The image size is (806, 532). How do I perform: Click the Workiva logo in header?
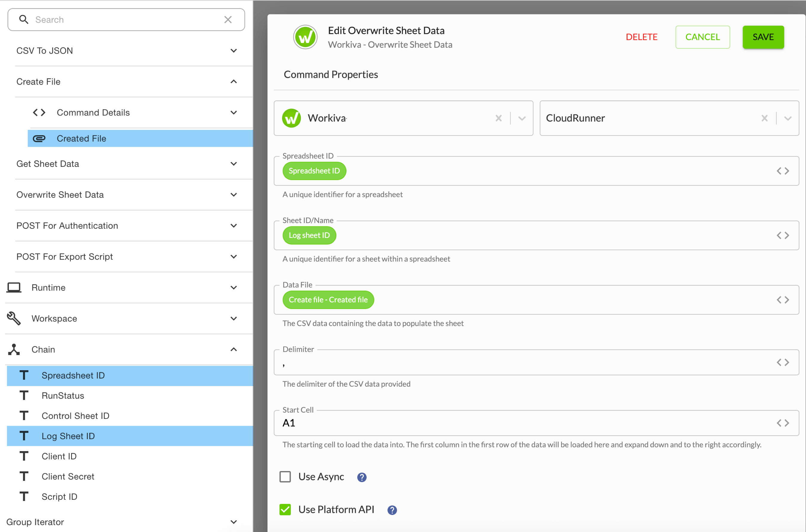pyautogui.click(x=305, y=37)
